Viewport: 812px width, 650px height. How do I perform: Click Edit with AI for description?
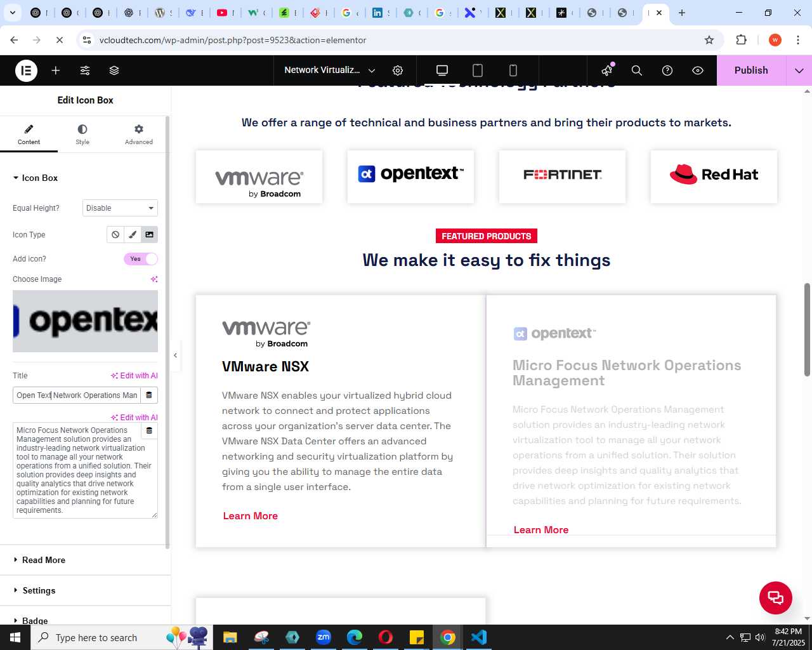134,418
